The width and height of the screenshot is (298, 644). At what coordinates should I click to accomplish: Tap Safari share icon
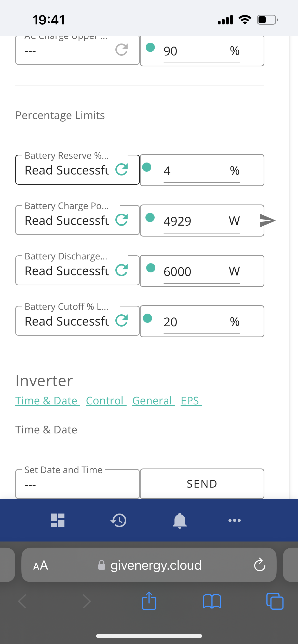coord(149,601)
